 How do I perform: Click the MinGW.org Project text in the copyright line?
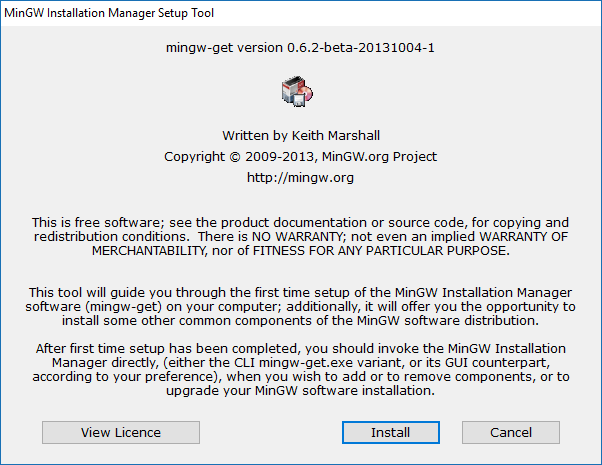point(380,157)
